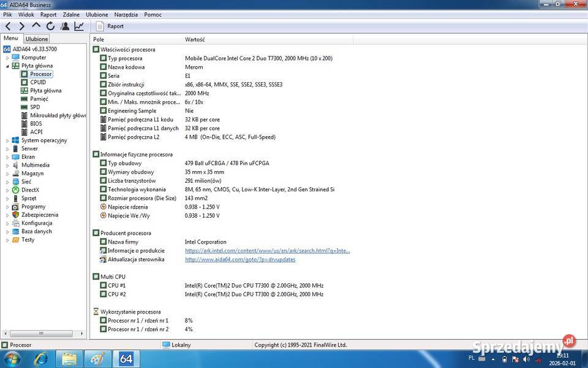Expand the System operacyjny tree branch

point(7,140)
